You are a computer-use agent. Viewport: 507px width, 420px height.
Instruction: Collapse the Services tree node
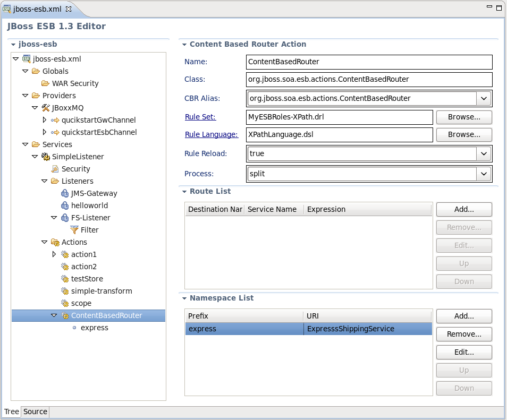pyautogui.click(x=25, y=144)
